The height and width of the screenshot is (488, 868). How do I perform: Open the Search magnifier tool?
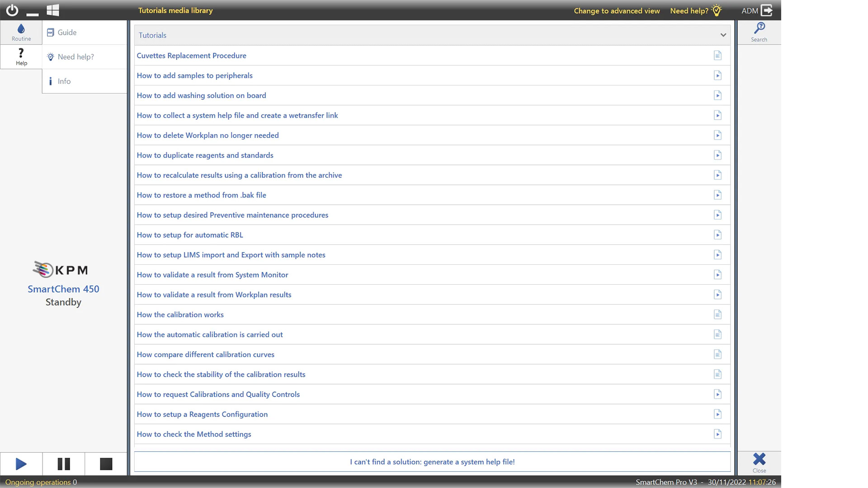759,32
